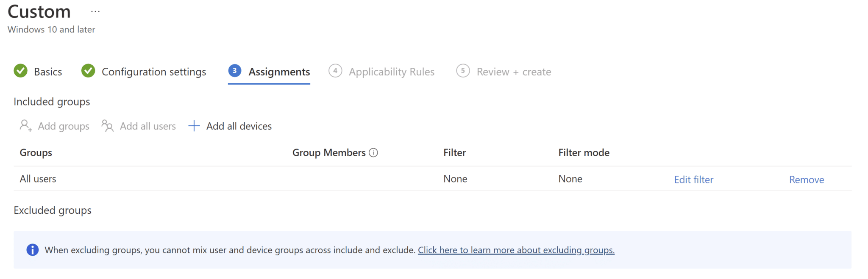Click the plus icon for Add all devices
The image size is (868, 279).
[x=194, y=126]
